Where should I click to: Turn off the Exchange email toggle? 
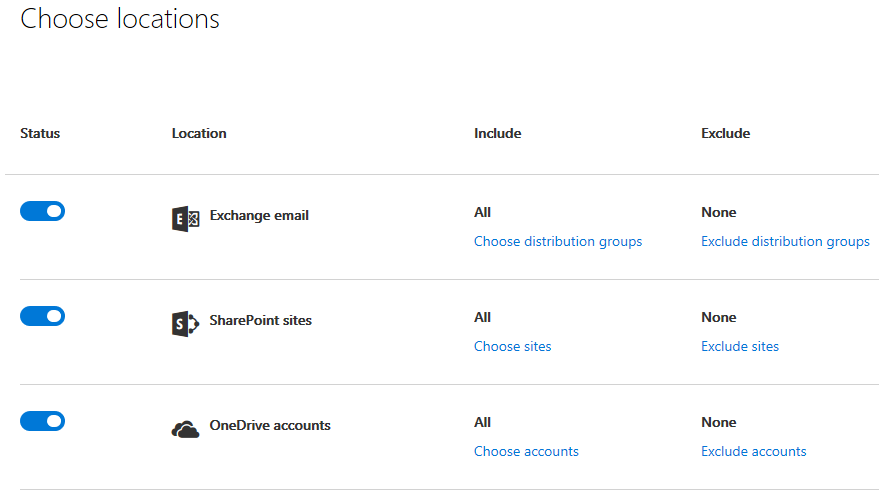[x=42, y=211]
